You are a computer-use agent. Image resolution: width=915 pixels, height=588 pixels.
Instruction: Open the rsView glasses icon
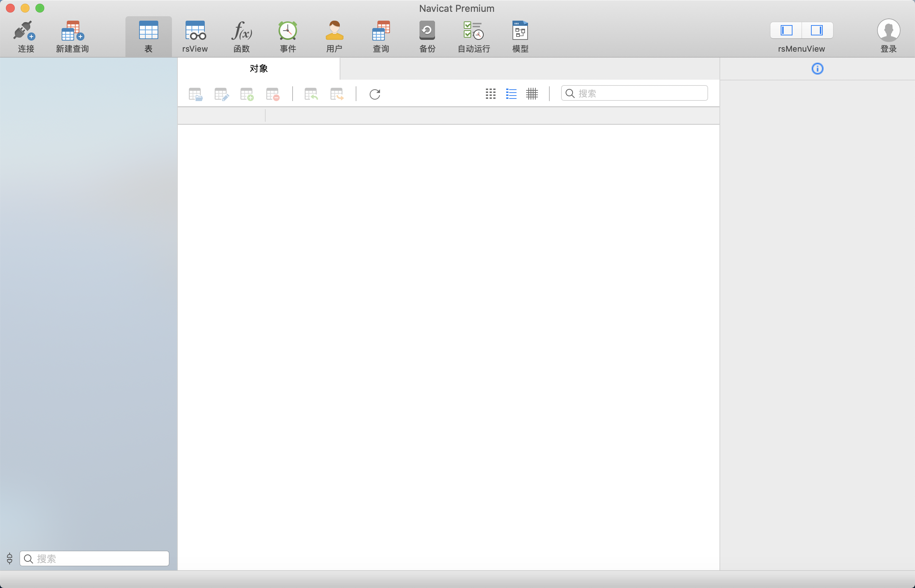(x=195, y=31)
